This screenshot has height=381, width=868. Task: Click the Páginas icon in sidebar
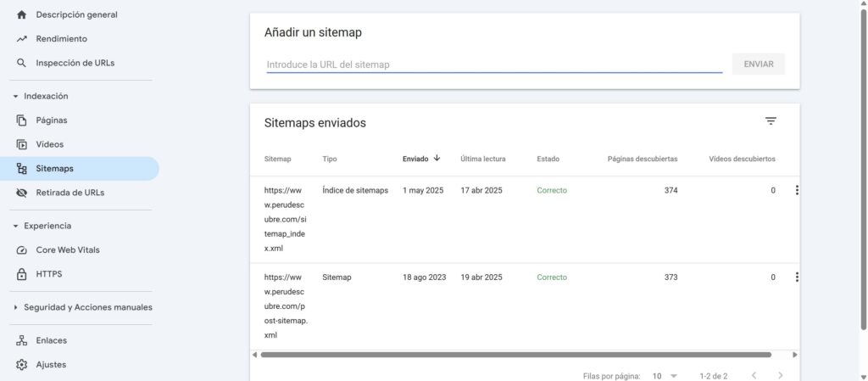point(22,120)
